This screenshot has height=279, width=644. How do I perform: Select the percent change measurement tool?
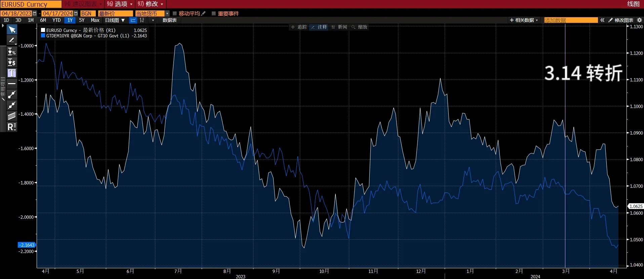[x=12, y=51]
